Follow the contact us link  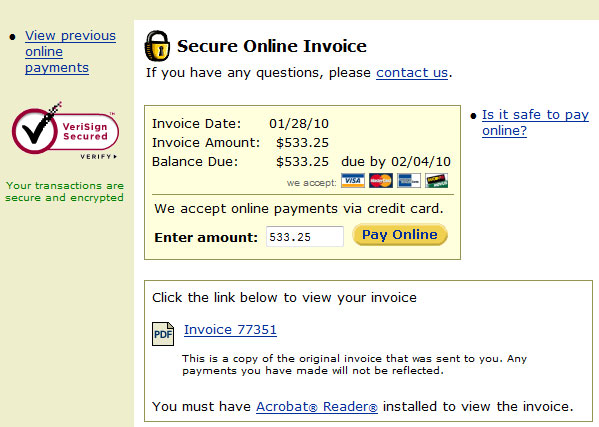(x=412, y=73)
